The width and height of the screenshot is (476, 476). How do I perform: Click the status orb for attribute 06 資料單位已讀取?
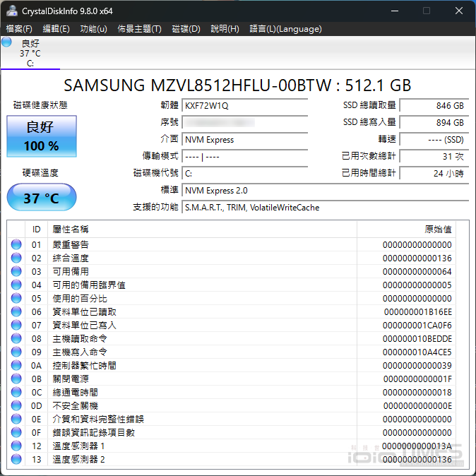16,311
